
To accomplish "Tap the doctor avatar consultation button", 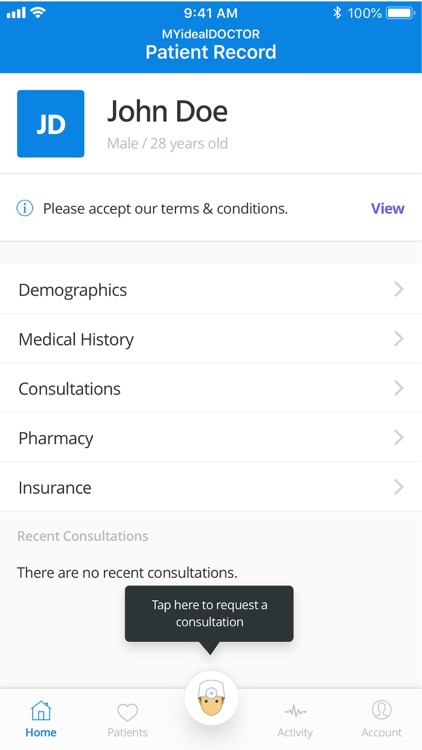I will (x=211, y=697).
